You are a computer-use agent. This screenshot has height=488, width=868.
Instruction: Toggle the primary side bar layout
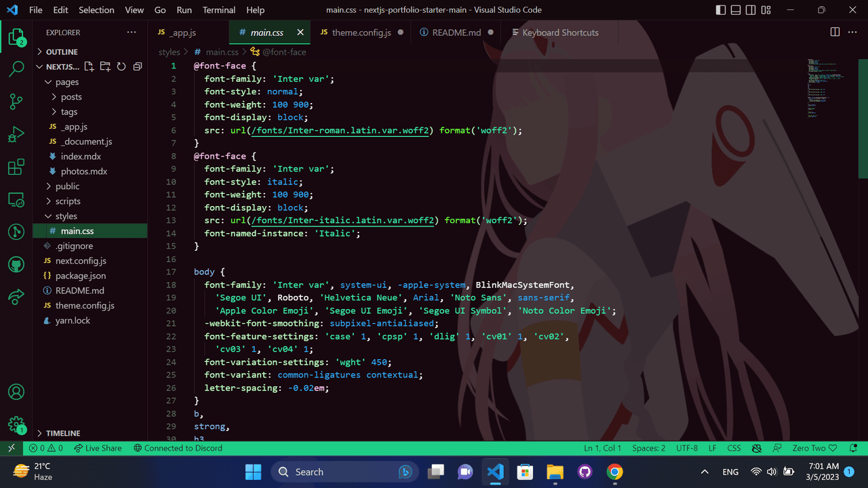[720, 10]
